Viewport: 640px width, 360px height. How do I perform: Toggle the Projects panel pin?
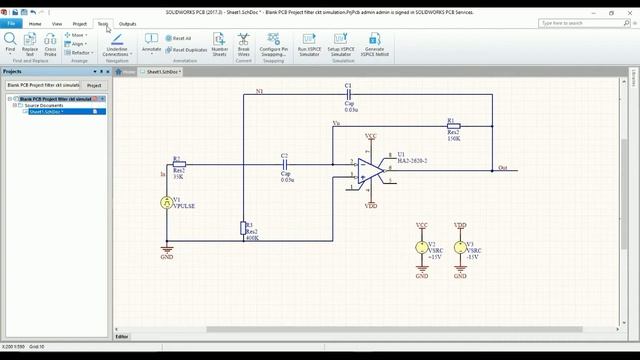(x=102, y=71)
